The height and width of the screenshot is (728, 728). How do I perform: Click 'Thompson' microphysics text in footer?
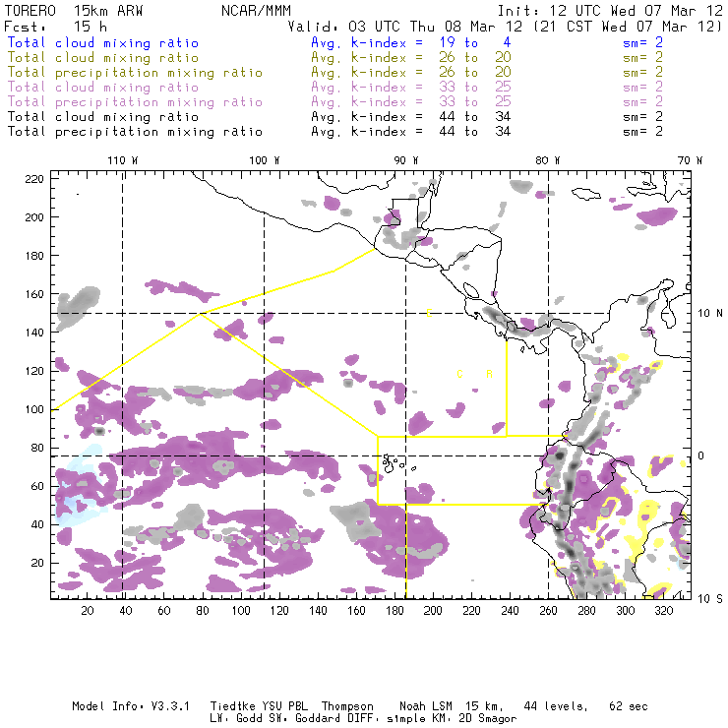pos(347,706)
